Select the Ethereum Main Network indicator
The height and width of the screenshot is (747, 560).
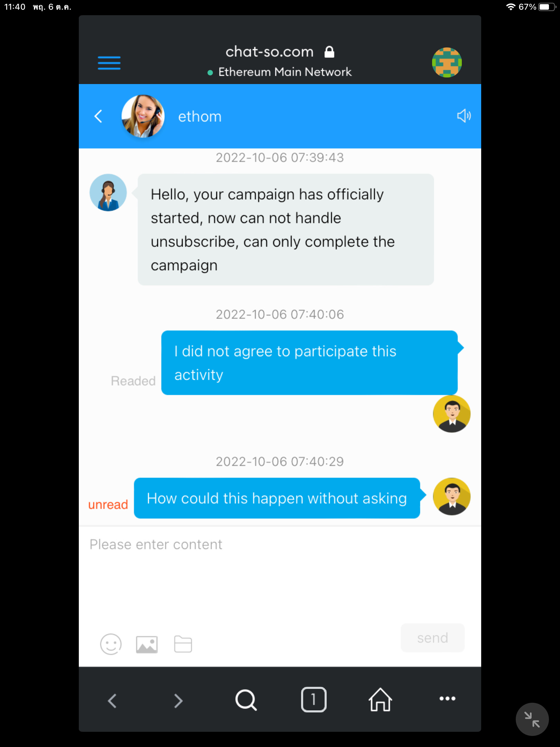(279, 72)
